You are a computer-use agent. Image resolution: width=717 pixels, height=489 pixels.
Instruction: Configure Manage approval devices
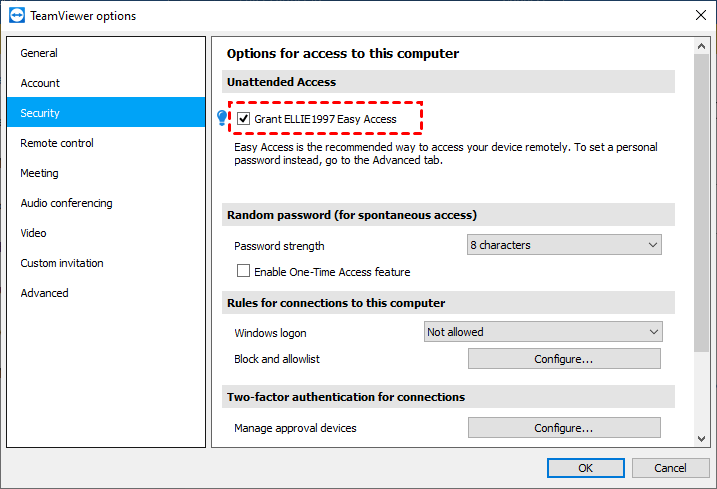(x=564, y=428)
